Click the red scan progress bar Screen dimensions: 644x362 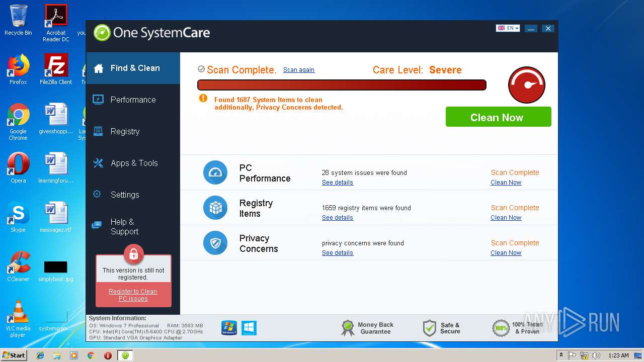pyautogui.click(x=342, y=85)
